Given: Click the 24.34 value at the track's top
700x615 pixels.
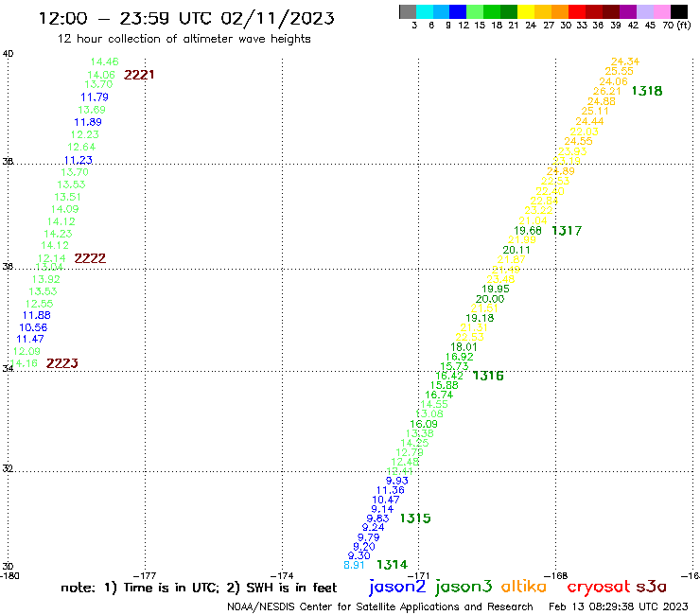Looking at the screenshot, I should (625, 61).
